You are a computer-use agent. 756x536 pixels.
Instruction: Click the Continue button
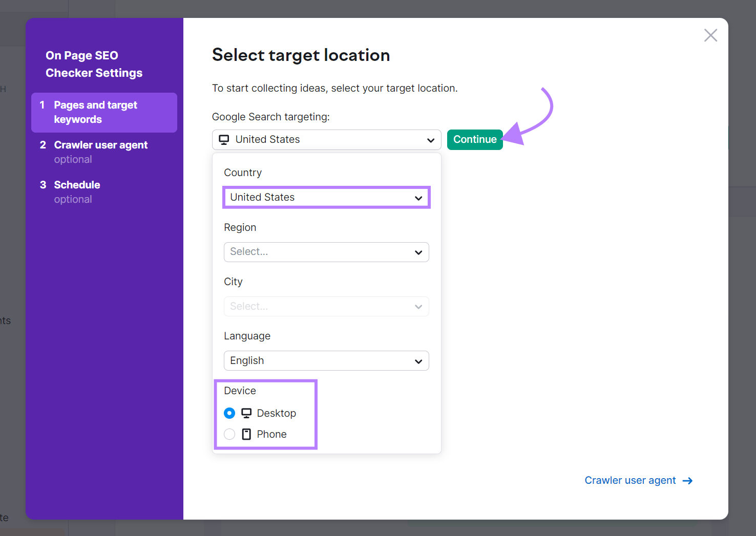point(474,139)
